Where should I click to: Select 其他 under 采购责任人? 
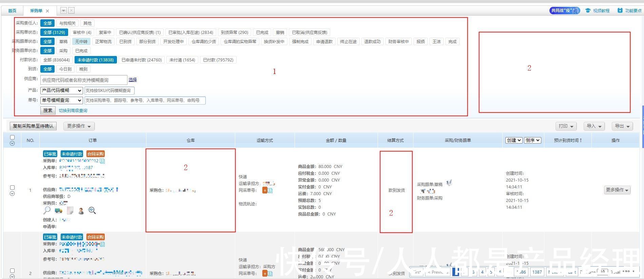pyautogui.click(x=87, y=23)
